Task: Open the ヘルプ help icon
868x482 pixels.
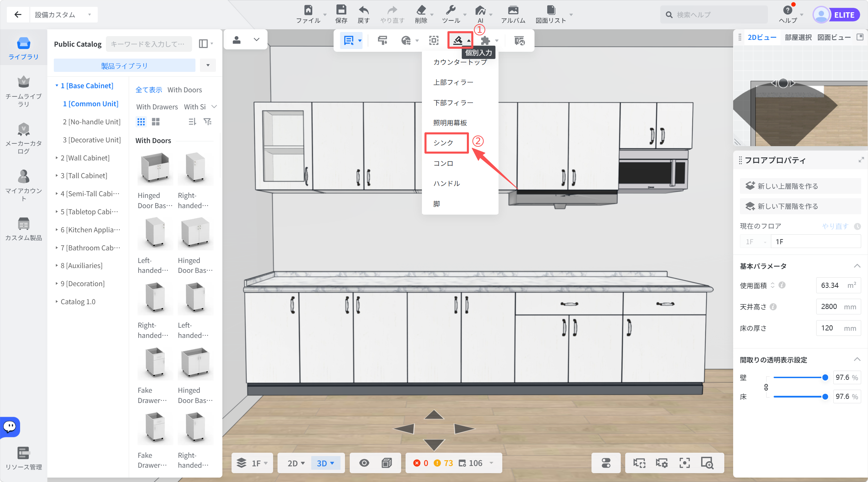Action: point(788,10)
